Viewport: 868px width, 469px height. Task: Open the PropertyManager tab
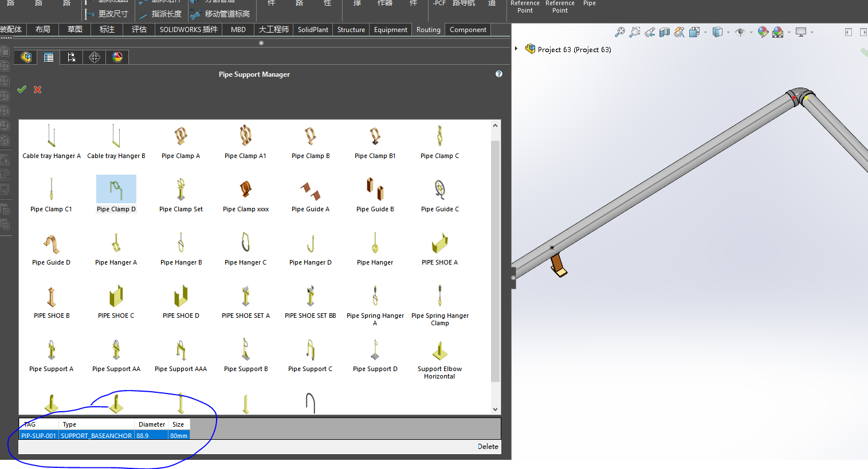(x=49, y=57)
